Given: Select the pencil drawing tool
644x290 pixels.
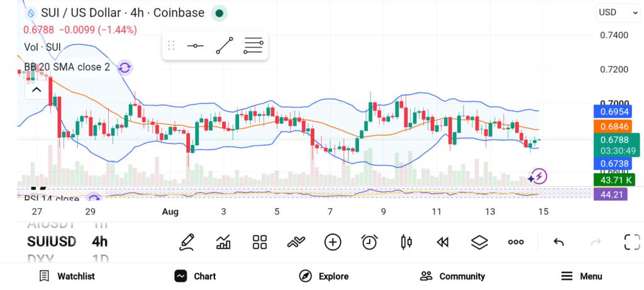Looking at the screenshot, I should (187, 242).
